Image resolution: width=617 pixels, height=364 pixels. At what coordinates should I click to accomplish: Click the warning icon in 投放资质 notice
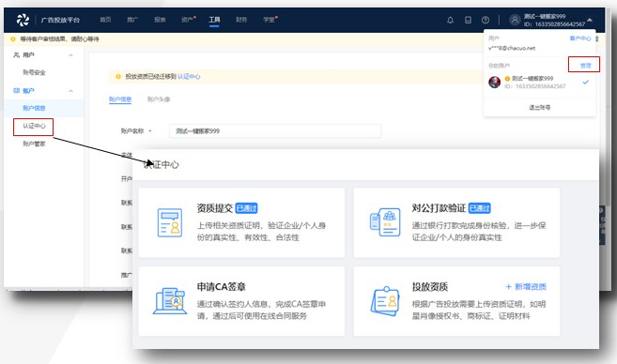click(x=118, y=77)
